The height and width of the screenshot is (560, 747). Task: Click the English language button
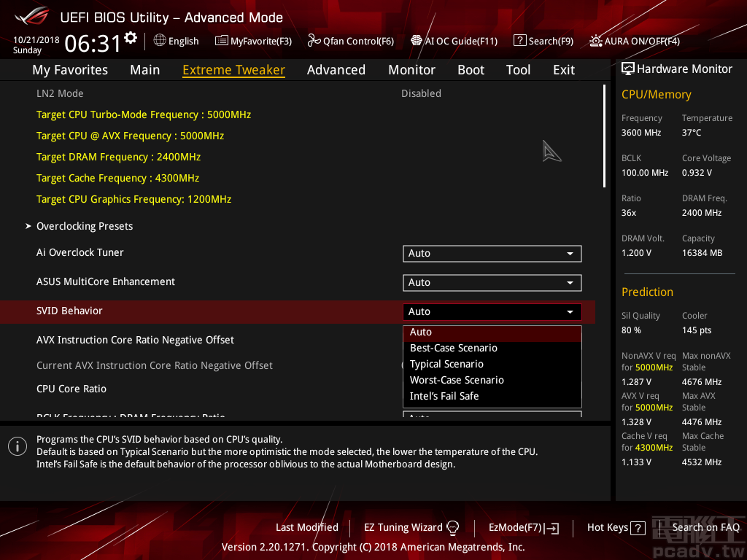(x=177, y=41)
